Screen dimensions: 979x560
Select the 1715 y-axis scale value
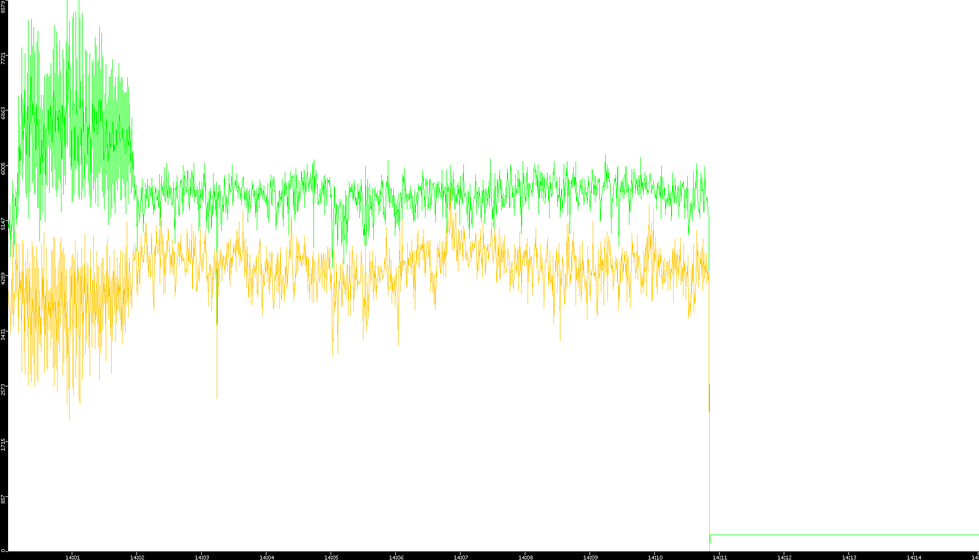pyautogui.click(x=4, y=445)
